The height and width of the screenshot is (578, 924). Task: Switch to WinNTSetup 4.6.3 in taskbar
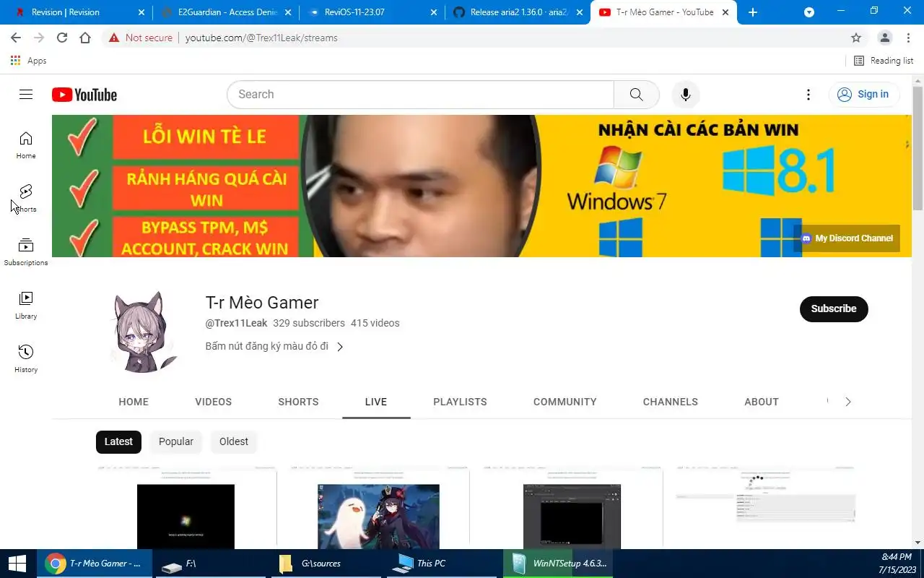point(558,564)
